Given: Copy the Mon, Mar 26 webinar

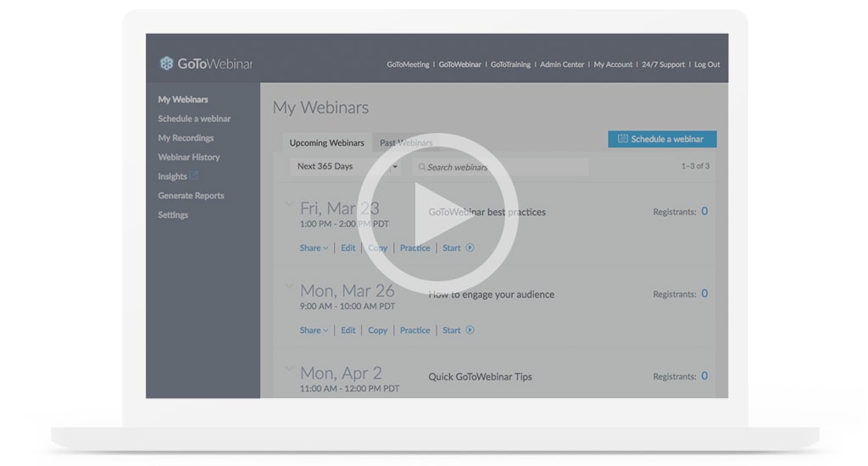Looking at the screenshot, I should click(x=377, y=330).
